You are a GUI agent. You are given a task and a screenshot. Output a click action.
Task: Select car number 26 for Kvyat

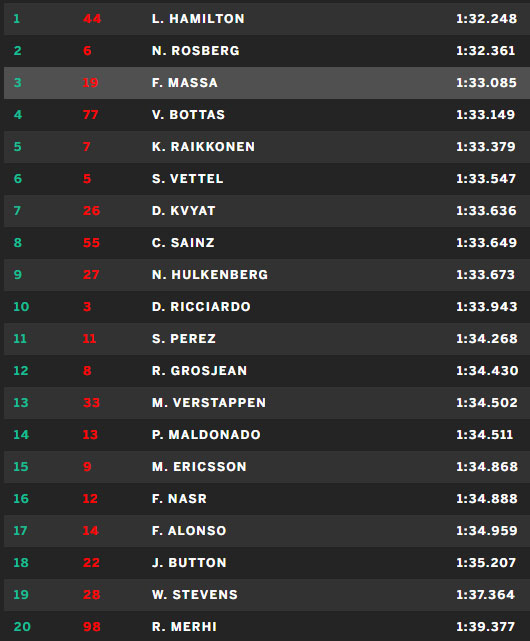click(x=91, y=211)
